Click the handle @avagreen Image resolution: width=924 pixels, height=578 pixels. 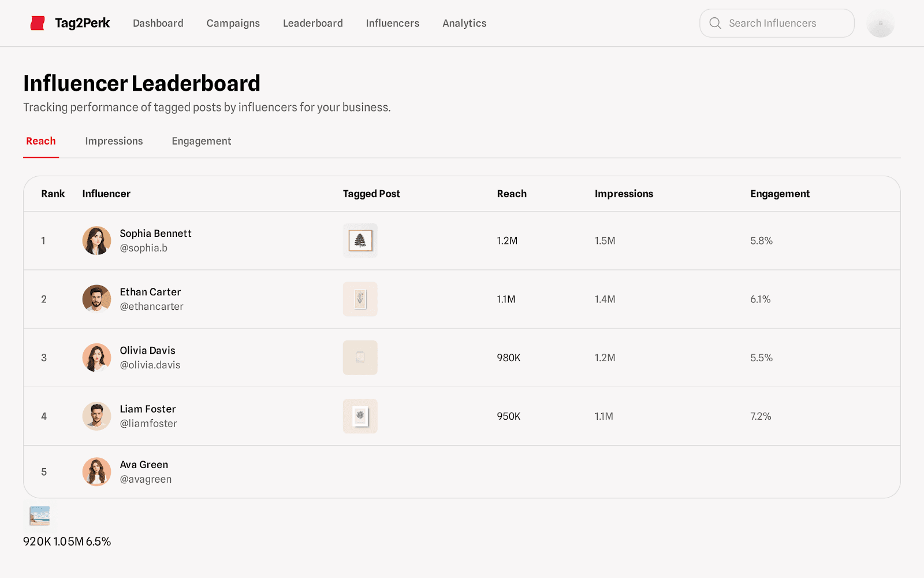(146, 479)
